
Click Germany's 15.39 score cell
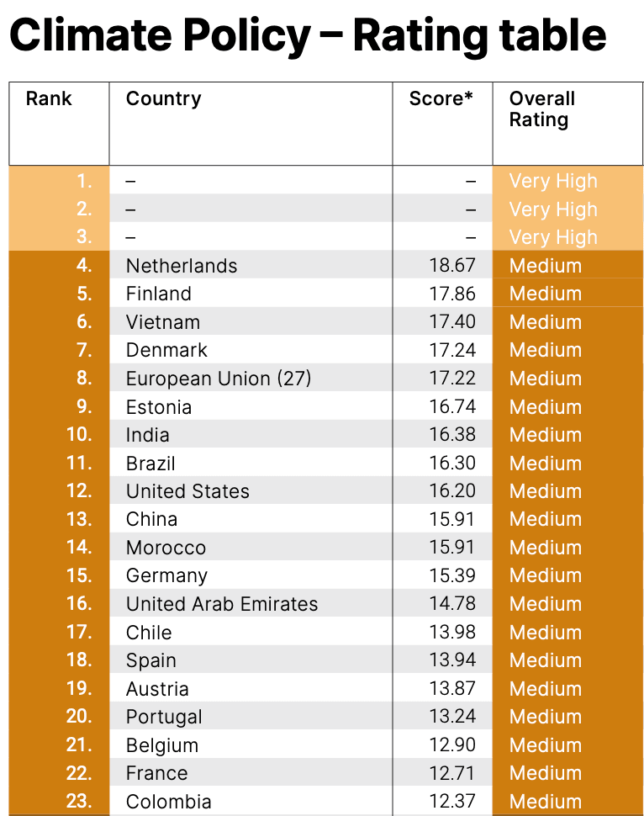(x=452, y=575)
